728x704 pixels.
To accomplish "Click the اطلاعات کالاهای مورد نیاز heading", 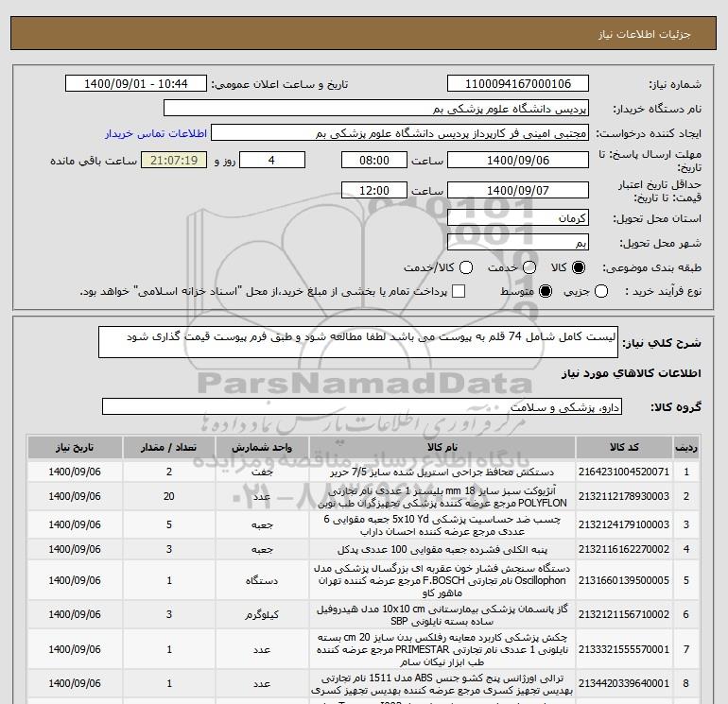I will click(x=632, y=373).
